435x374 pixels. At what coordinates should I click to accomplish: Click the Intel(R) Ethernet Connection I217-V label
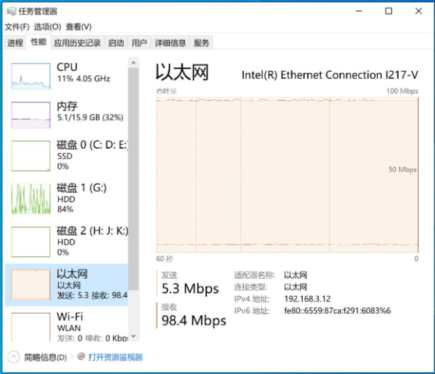click(330, 75)
